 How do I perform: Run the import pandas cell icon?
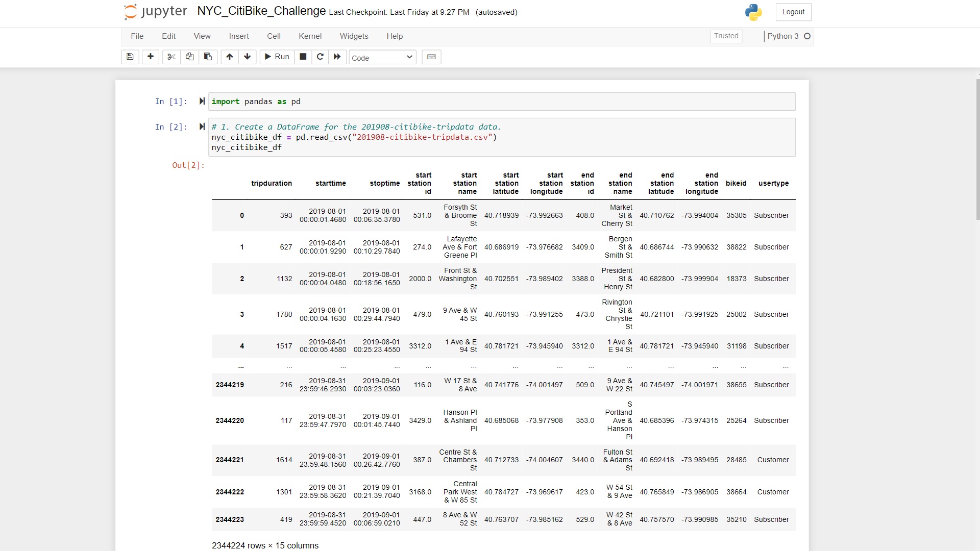(202, 102)
